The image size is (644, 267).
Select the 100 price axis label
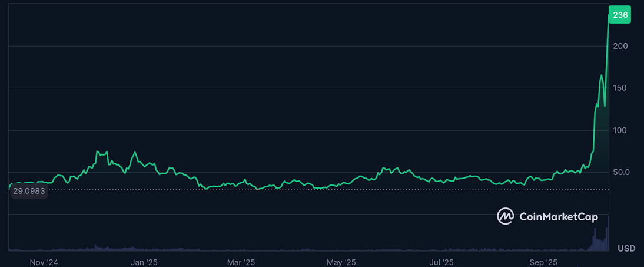pos(620,130)
